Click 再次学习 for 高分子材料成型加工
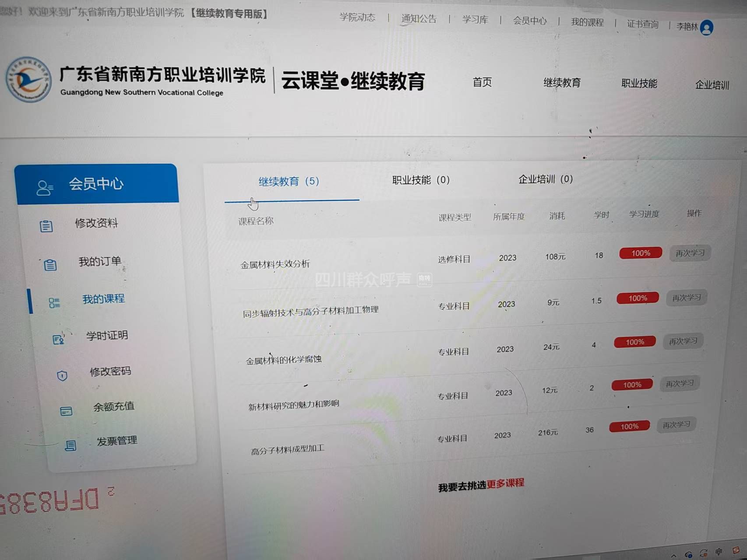 (676, 425)
